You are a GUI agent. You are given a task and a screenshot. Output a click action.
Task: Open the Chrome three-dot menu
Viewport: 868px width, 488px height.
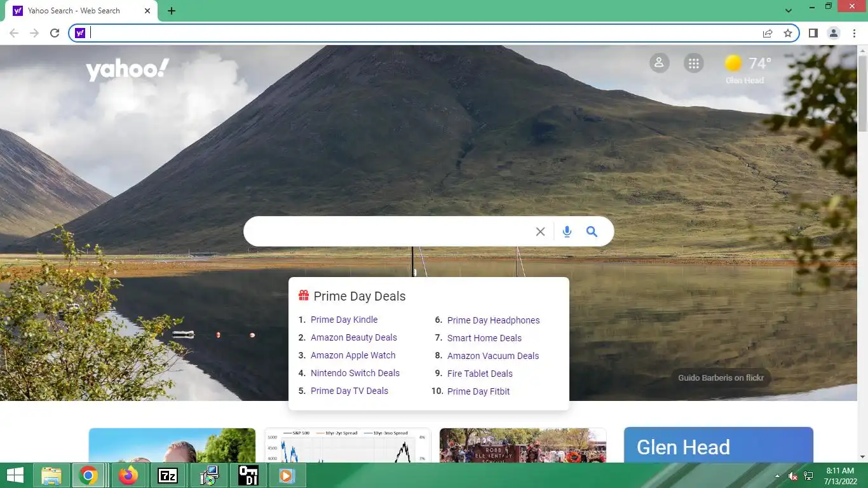coord(854,33)
